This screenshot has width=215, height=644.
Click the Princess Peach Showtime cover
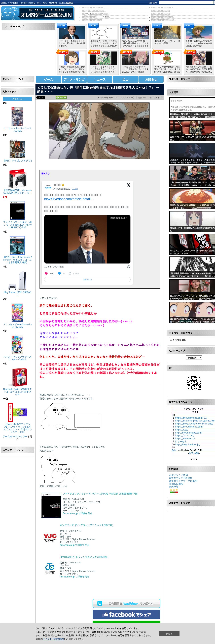17,312
